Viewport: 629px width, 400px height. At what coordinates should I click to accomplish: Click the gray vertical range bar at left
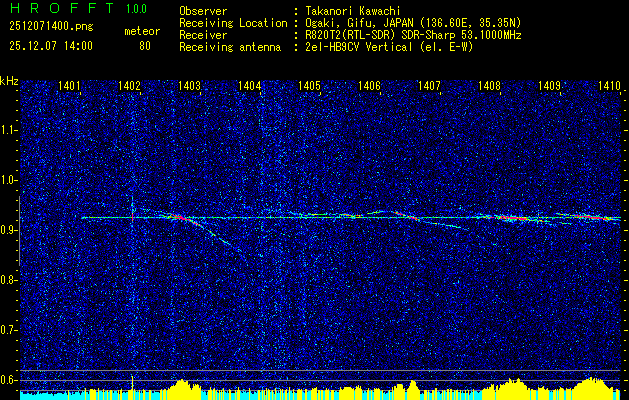click(19, 231)
